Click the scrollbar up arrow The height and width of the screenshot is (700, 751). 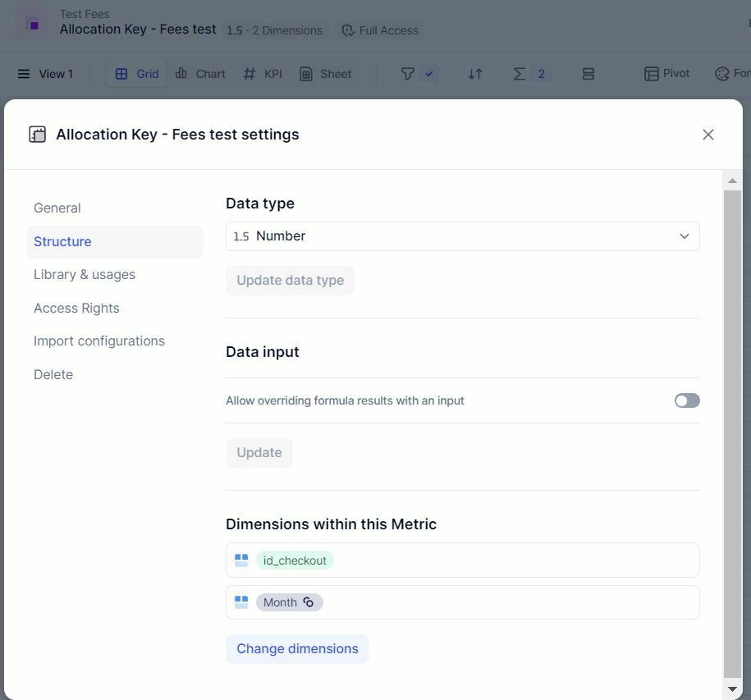pyautogui.click(x=732, y=181)
